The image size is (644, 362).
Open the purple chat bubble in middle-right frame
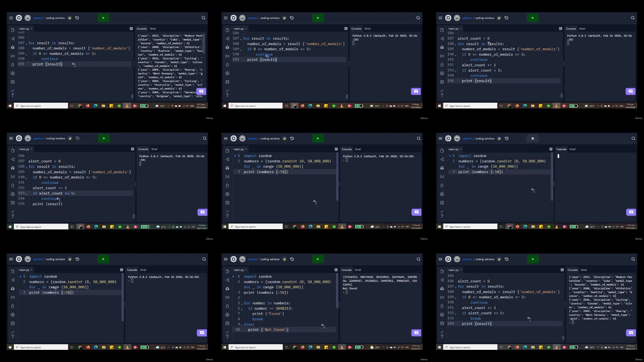click(x=631, y=212)
